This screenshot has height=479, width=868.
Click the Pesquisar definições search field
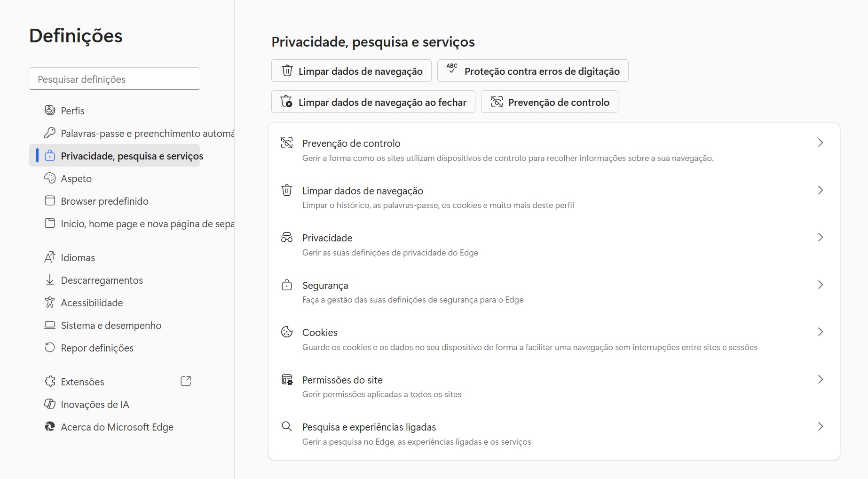[x=114, y=79]
